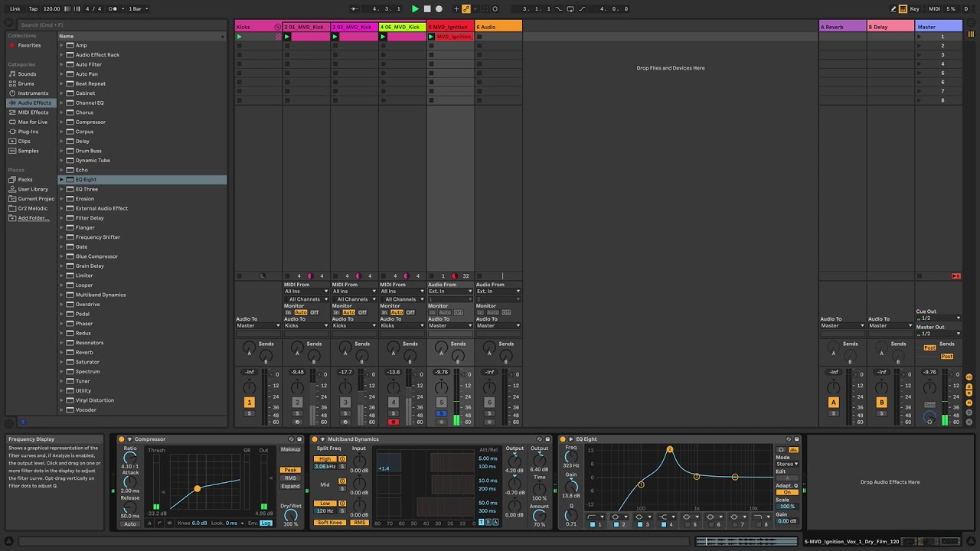The width and height of the screenshot is (980, 551).
Task: Toggle the metronome icon
Action: (113, 8)
